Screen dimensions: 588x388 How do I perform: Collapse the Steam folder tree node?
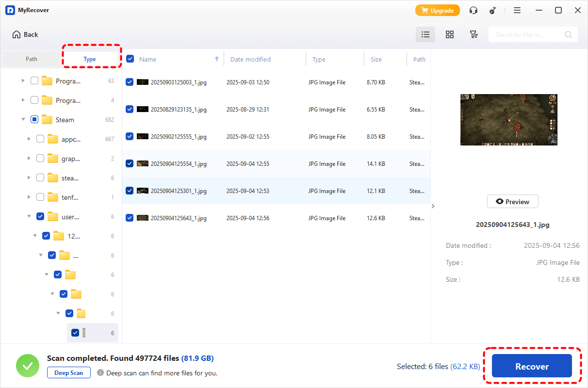[23, 120]
